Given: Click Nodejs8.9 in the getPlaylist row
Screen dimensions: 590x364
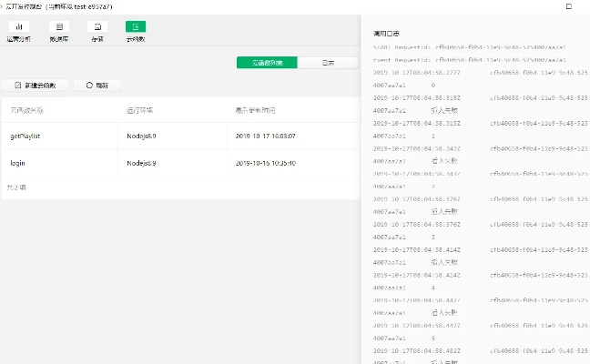Looking at the screenshot, I should pyautogui.click(x=141, y=136).
